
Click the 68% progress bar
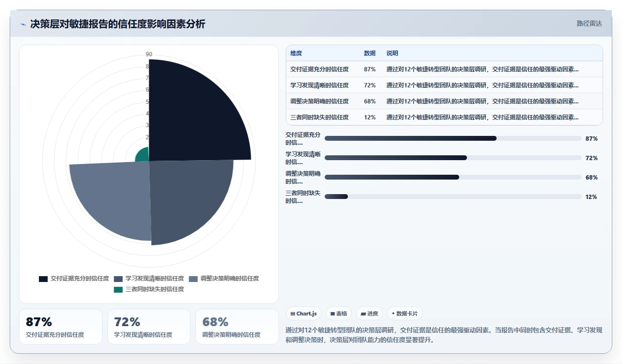tap(453, 177)
